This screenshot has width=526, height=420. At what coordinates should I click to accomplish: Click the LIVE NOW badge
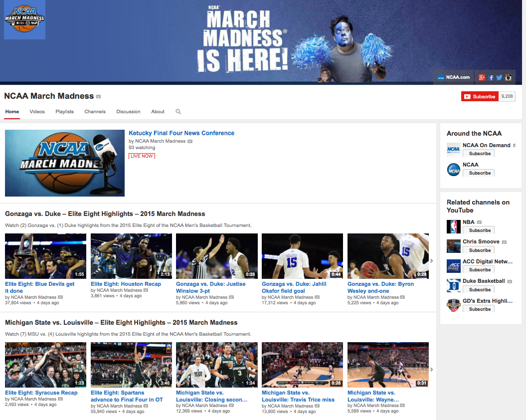coord(142,156)
